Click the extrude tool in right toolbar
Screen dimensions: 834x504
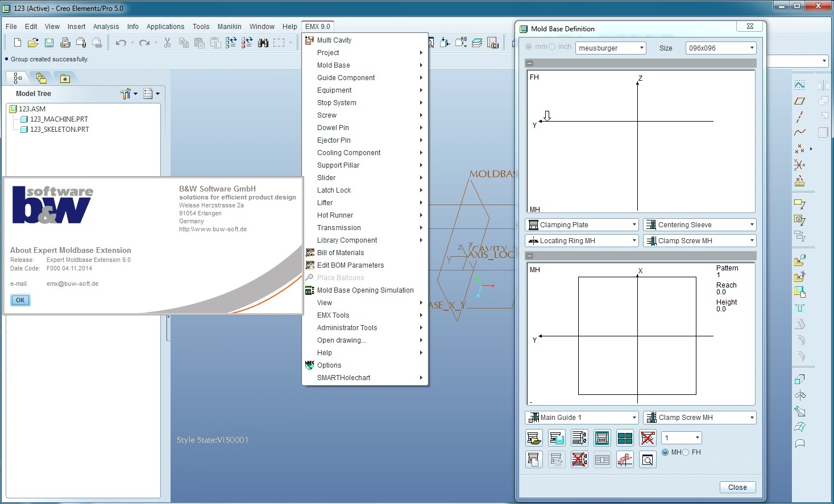tap(799, 379)
